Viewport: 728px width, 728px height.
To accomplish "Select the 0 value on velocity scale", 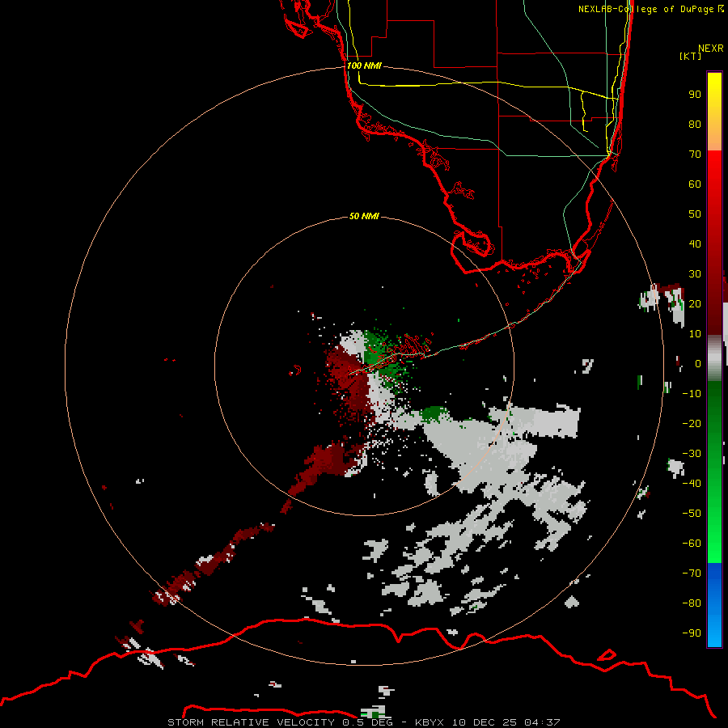I will tap(697, 363).
